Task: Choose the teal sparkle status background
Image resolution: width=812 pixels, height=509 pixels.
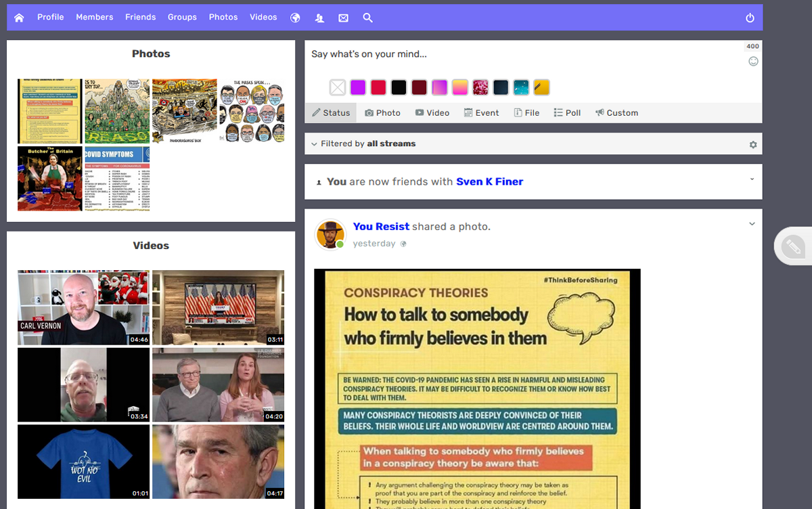Action: click(x=521, y=87)
